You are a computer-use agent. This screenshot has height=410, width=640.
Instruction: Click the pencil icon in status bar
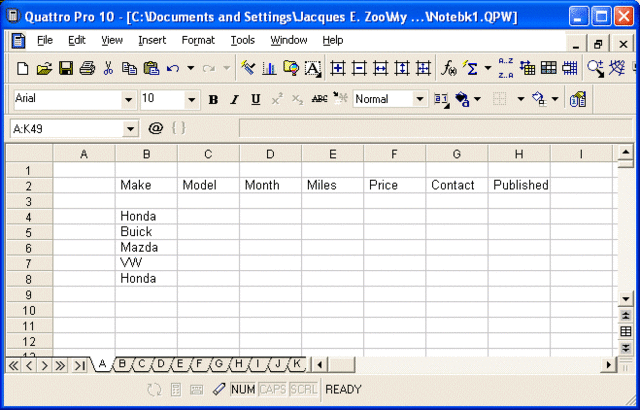(219, 389)
